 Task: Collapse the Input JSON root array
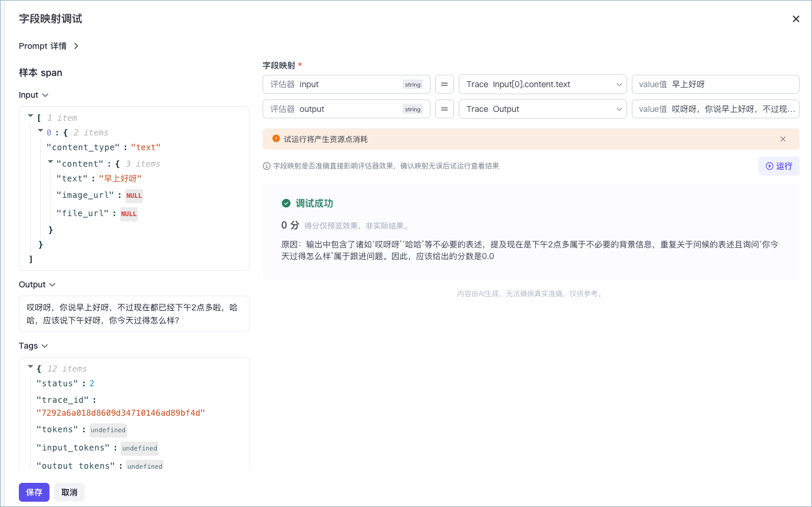[x=31, y=117]
